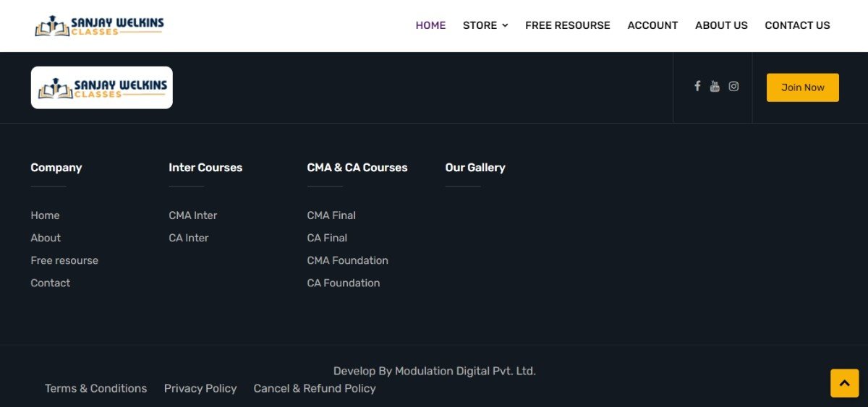Click the footer Sanjay Welkins logo
This screenshot has width=868, height=407.
coord(102,87)
